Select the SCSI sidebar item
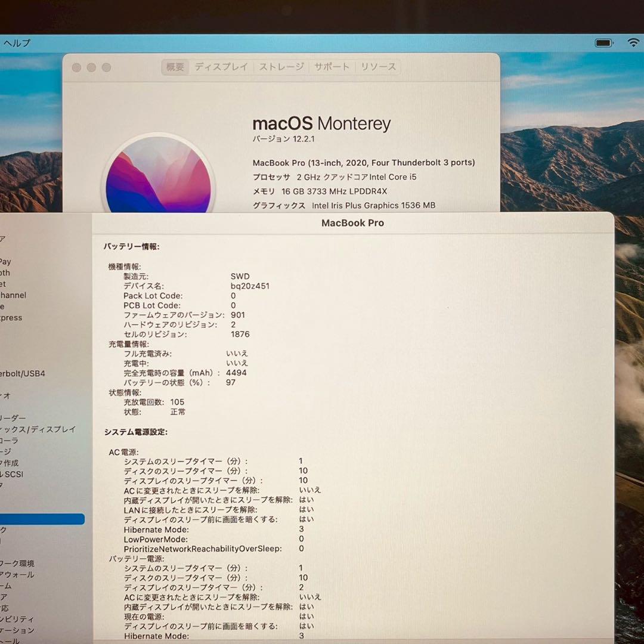Image resolution: width=644 pixels, height=644 pixels. coord(12,474)
